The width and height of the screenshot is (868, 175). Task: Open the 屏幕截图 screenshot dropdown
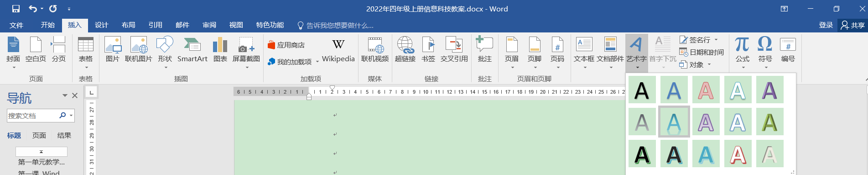click(246, 53)
